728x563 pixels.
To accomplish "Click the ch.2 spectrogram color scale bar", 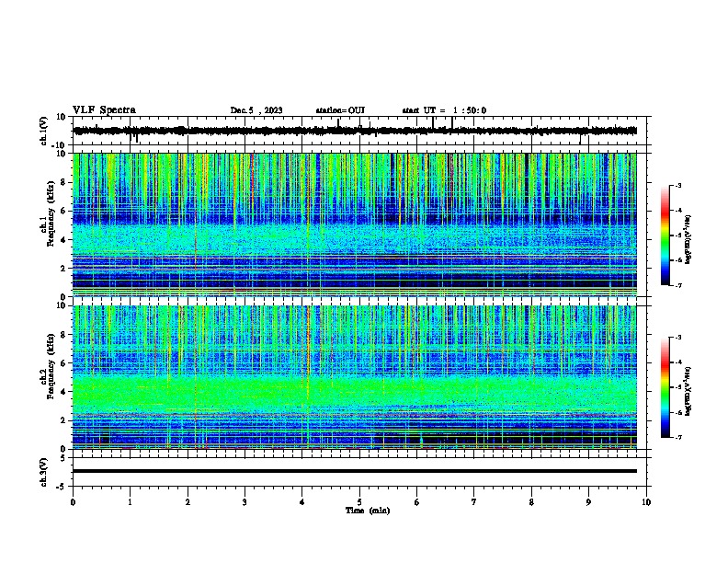I will 665,387.
